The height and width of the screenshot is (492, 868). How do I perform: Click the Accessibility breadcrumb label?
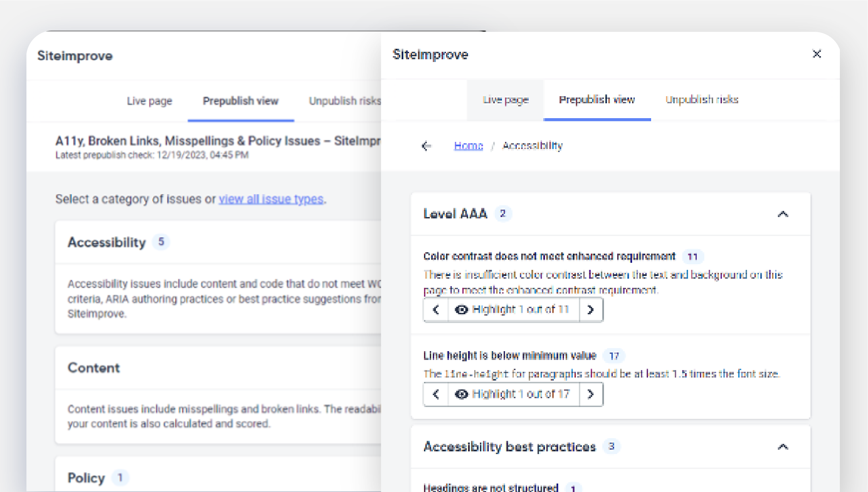tap(532, 145)
